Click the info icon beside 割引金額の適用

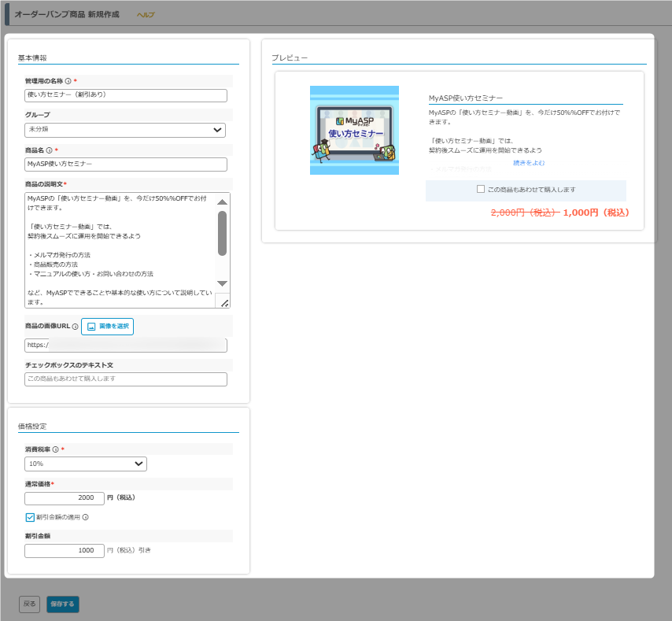pos(85,517)
